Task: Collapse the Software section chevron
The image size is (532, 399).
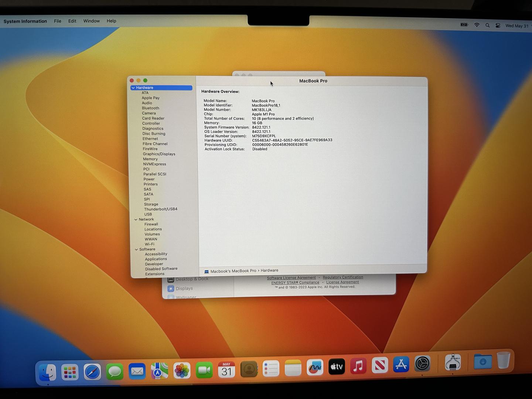Action: (136, 249)
